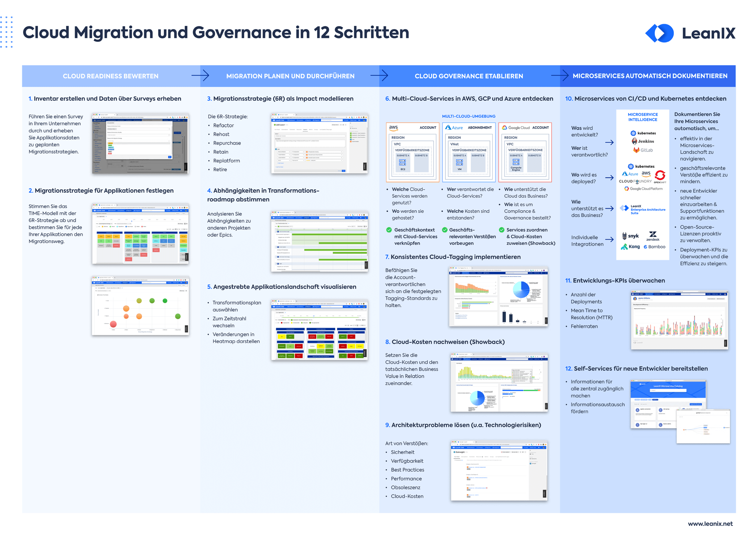Click the Azure logo beside ABONNEMENT
Screen dimensions: 756x537
[454, 127]
